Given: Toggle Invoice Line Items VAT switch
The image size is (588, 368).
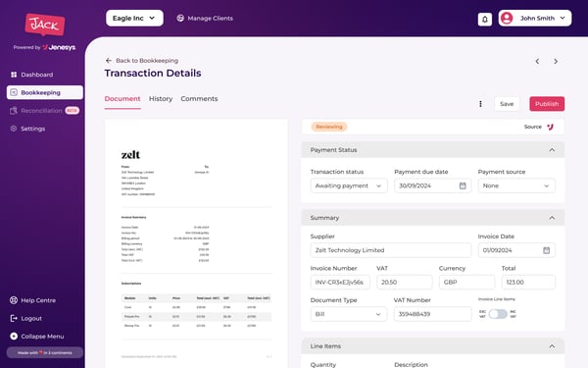Looking at the screenshot, I should coord(498,314).
